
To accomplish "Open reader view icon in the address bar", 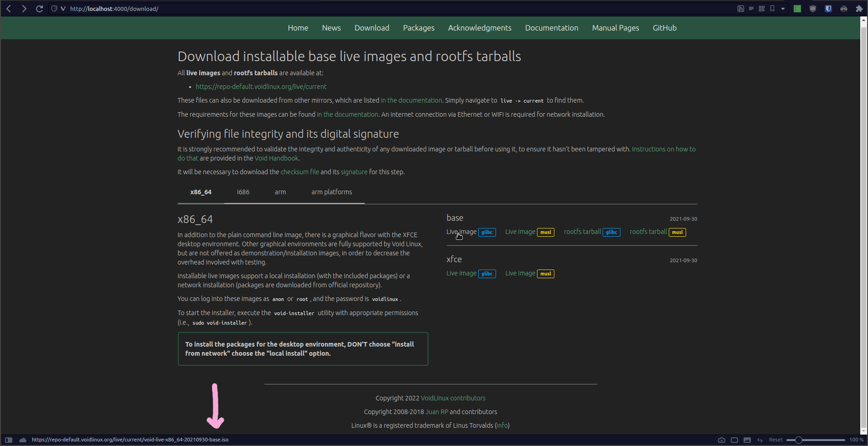I will click(751, 9).
